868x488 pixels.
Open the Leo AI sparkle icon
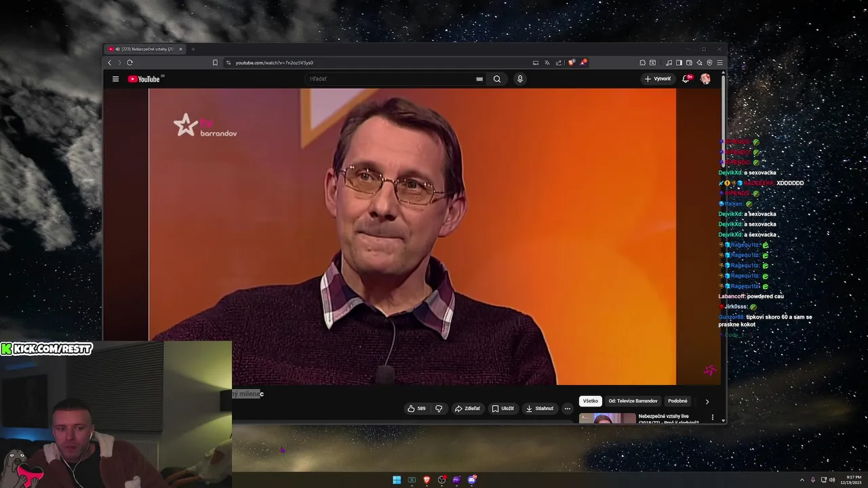point(699,62)
